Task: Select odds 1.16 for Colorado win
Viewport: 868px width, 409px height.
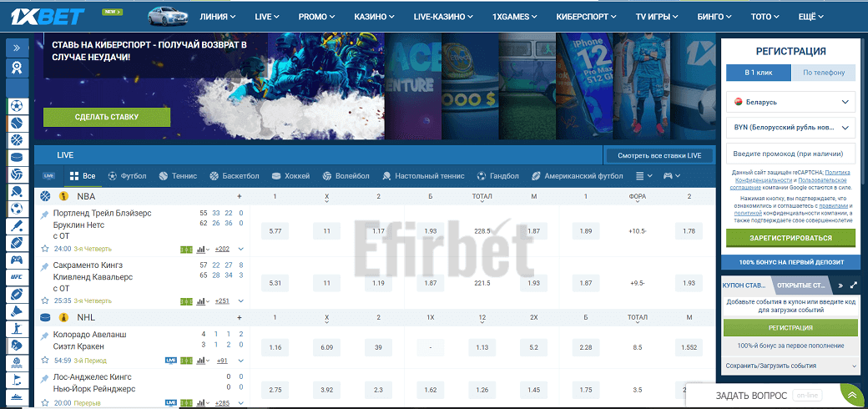Action: tap(275, 347)
